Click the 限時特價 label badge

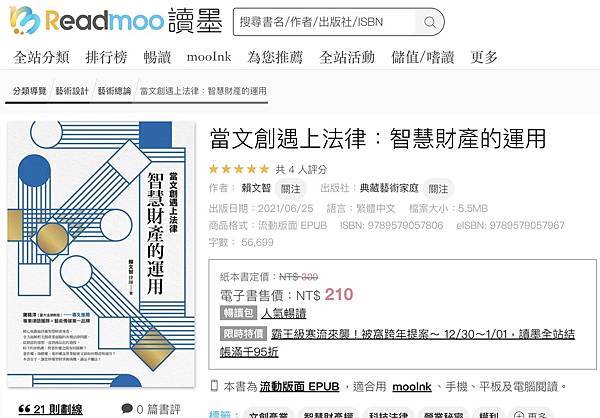point(243,334)
